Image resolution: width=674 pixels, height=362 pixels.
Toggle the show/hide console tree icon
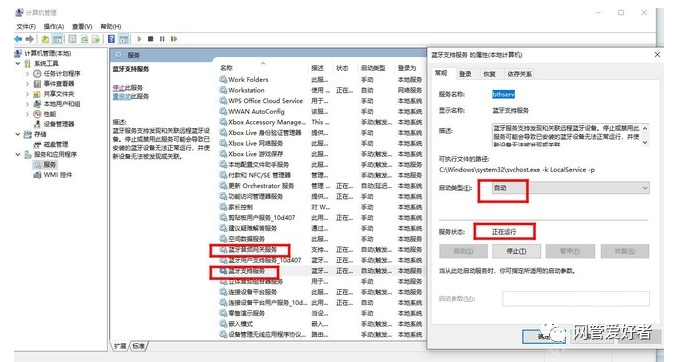click(57, 39)
